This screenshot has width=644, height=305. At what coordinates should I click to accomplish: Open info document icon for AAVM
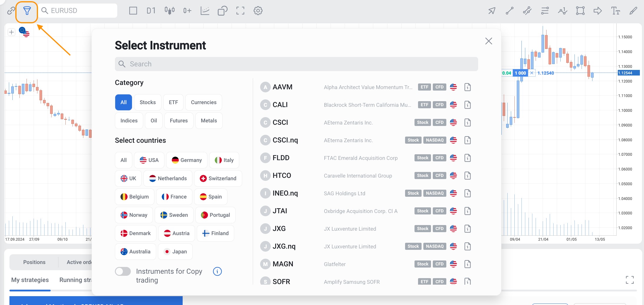(x=468, y=87)
